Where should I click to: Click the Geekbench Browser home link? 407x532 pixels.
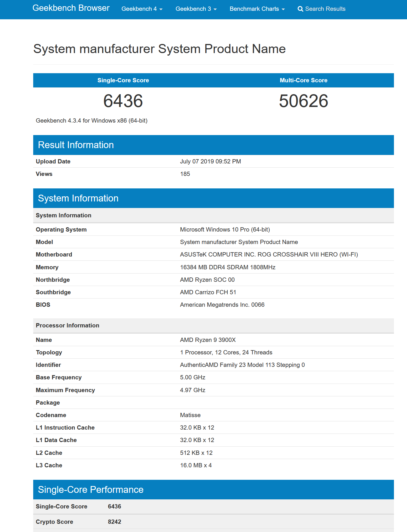pos(71,8)
